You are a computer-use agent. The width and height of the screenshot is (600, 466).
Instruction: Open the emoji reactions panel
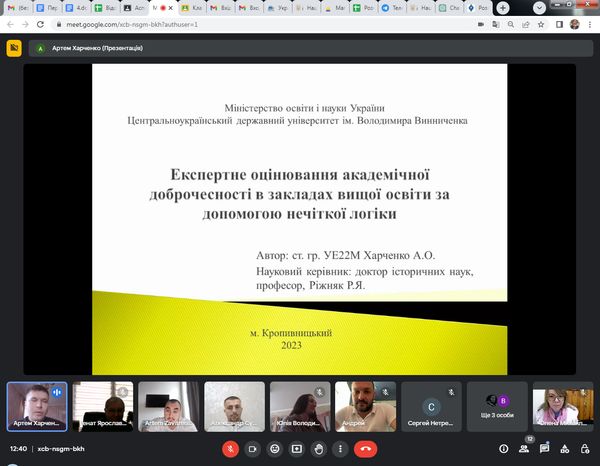[274, 449]
